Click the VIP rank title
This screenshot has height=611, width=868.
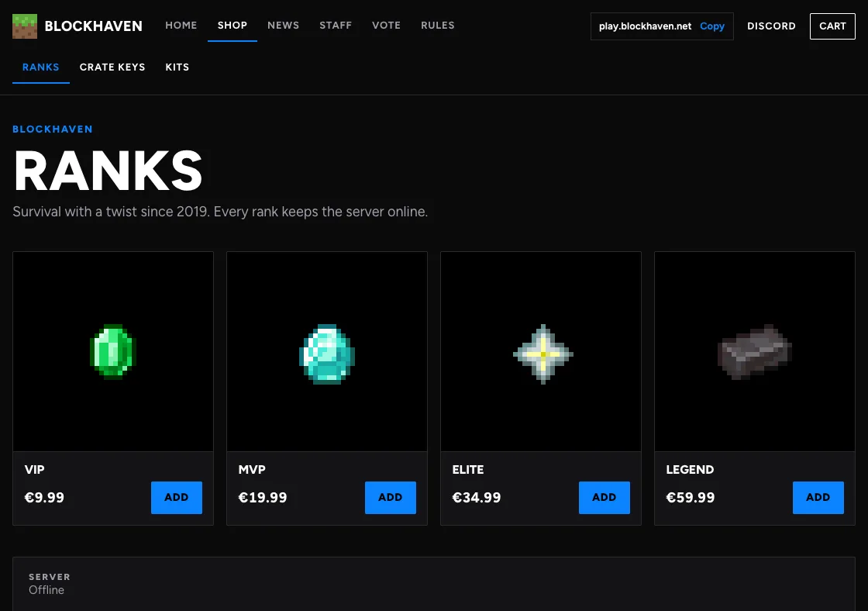tap(34, 470)
